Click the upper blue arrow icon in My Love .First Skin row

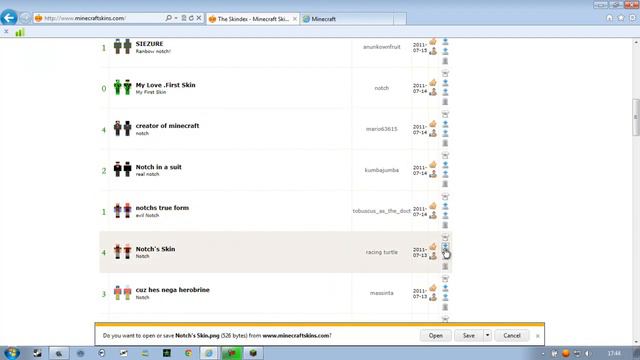pos(445,82)
